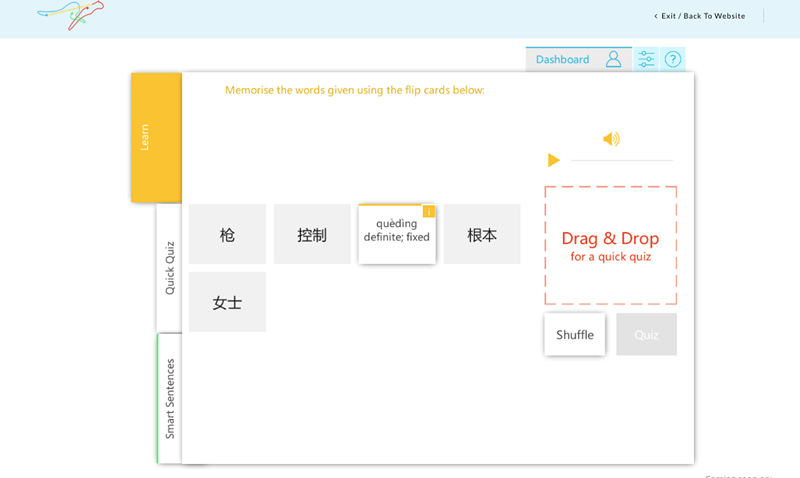Click the yellow speaker volume icon
Image resolution: width=800 pixels, height=478 pixels.
coord(611,139)
